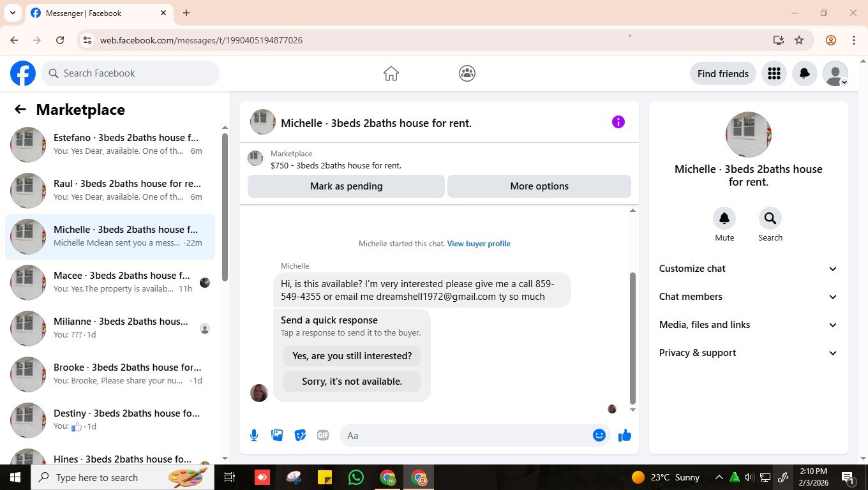Open conversation information purple icon
This screenshot has width=868, height=490.
[x=618, y=122]
